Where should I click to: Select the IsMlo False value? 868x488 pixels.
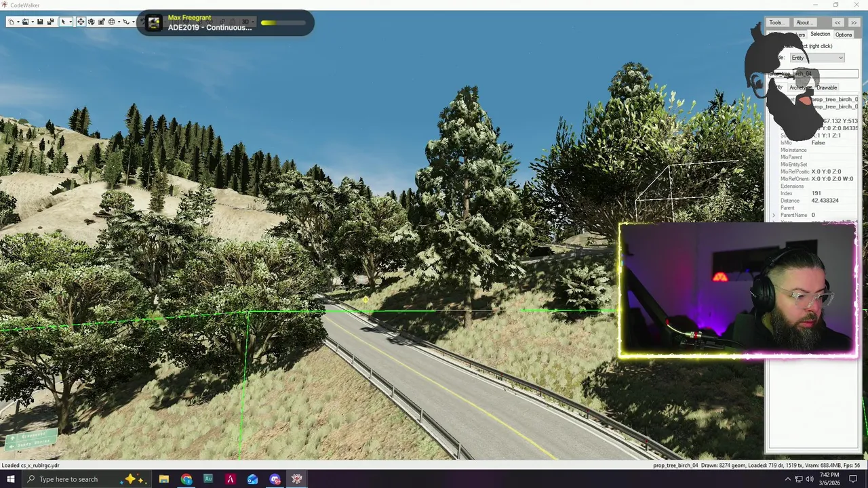coord(818,143)
